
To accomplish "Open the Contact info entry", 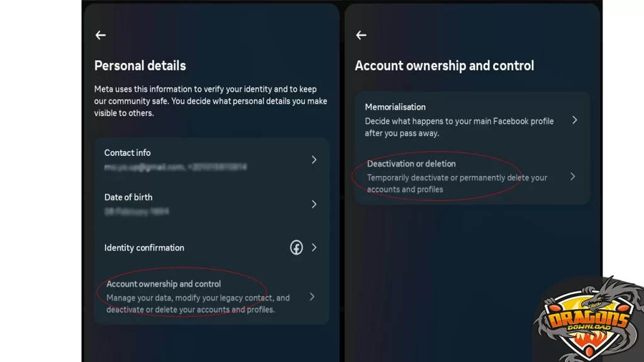I will point(128,153).
